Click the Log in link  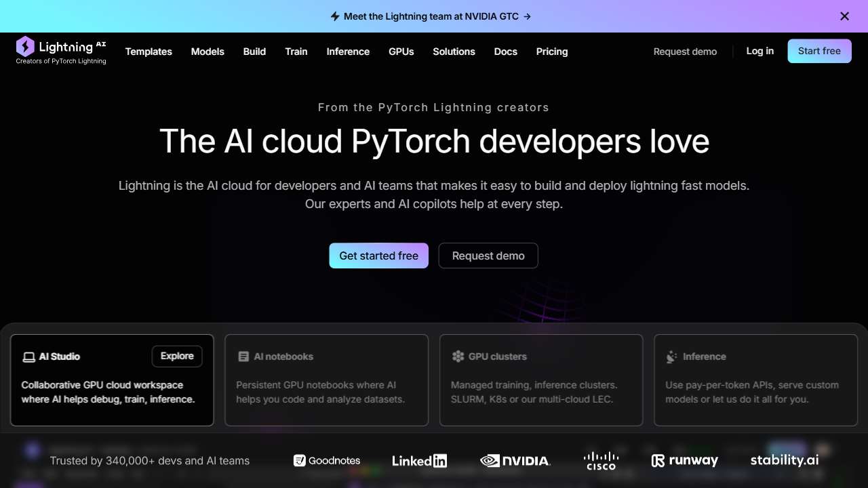(x=759, y=51)
